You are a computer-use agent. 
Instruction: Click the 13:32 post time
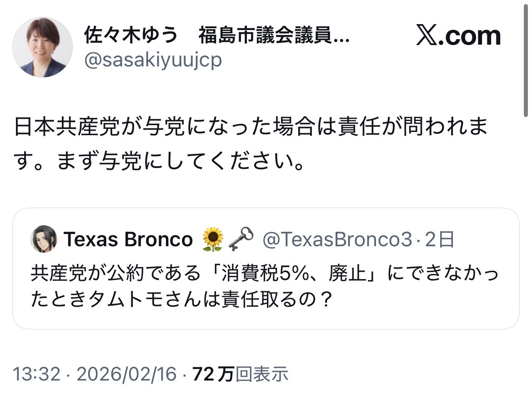(36, 374)
